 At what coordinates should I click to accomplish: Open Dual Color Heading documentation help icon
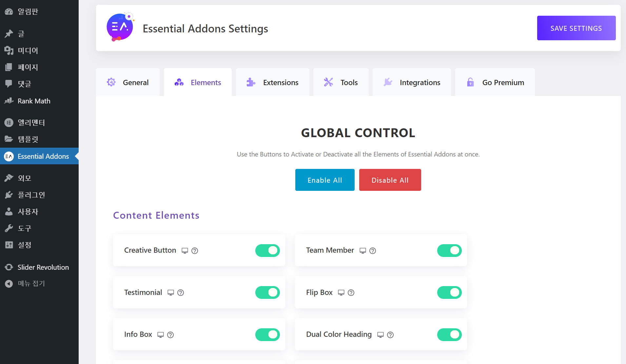click(x=390, y=335)
